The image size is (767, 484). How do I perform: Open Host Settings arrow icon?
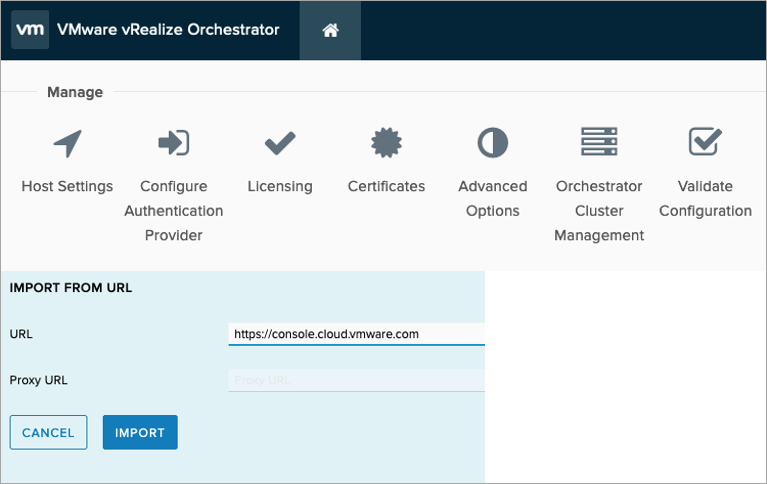click(68, 143)
